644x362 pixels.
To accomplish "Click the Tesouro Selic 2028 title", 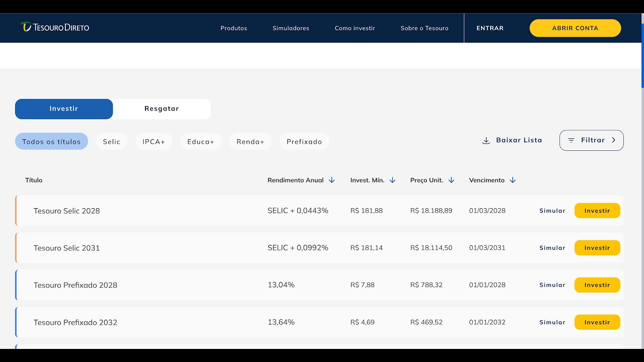I will pyautogui.click(x=67, y=211).
